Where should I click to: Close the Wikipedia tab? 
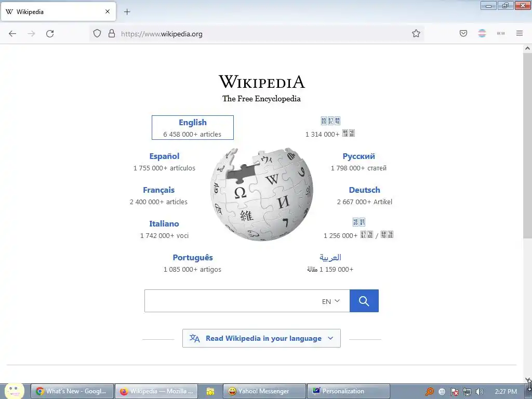[x=108, y=11]
